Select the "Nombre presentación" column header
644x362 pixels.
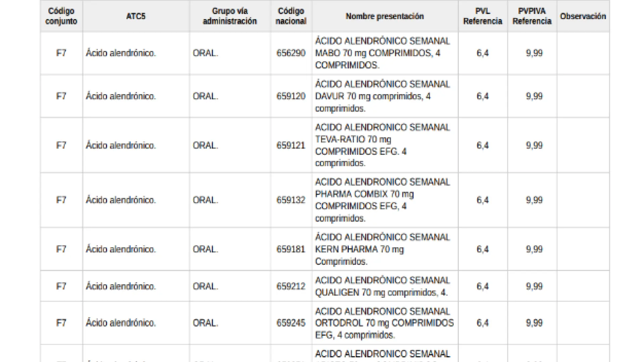pyautogui.click(x=385, y=16)
